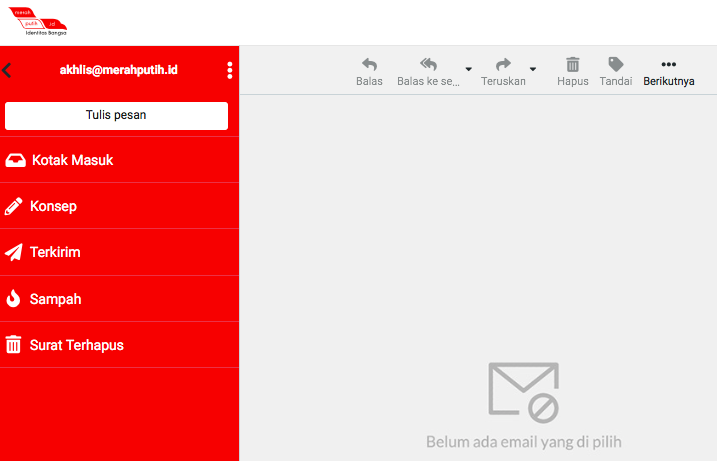717x461 pixels.
Task: Click the Sampah flame icon
Action: [x=13, y=298]
